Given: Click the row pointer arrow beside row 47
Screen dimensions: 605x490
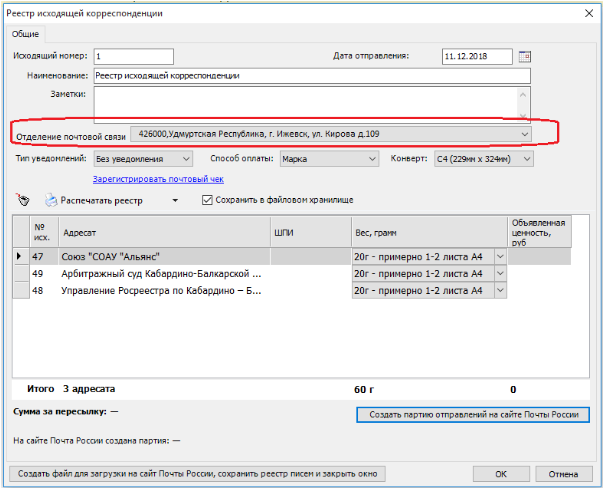Looking at the screenshot, I should pyautogui.click(x=18, y=257).
